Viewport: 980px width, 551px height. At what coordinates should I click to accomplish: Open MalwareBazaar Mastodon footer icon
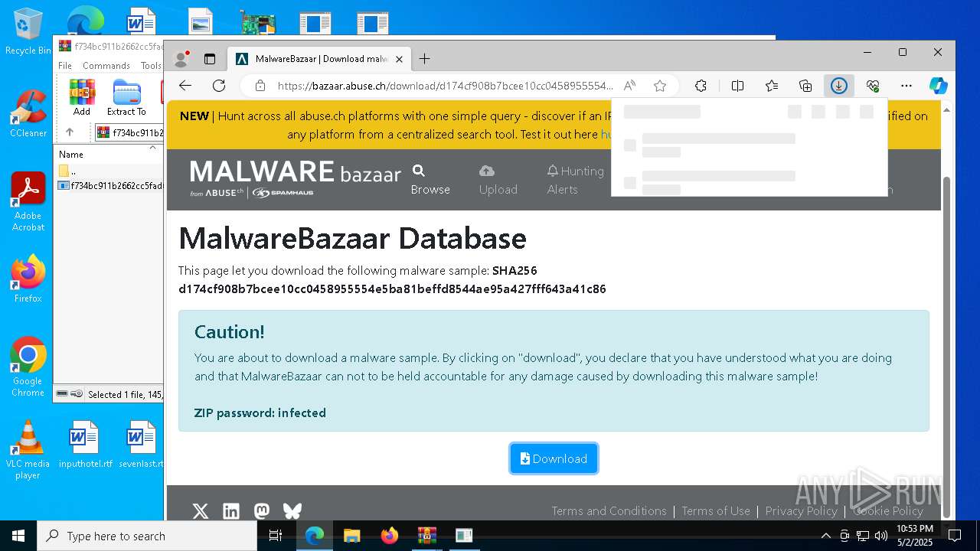[x=262, y=511]
